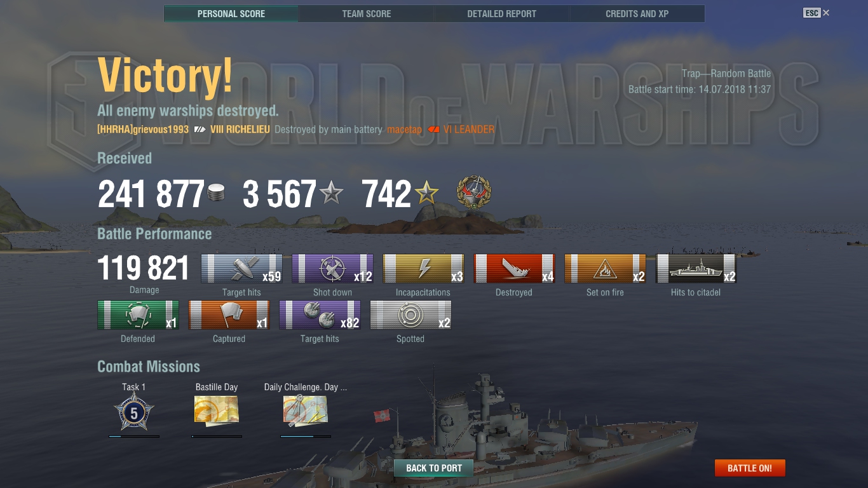Click the Set on fire ribbon
The height and width of the screenshot is (488, 868).
pyautogui.click(x=605, y=268)
